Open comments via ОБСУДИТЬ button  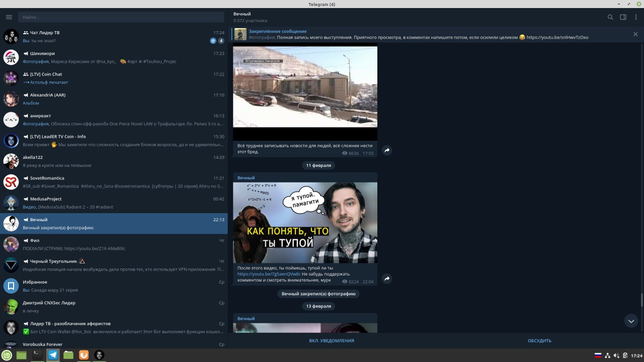pyautogui.click(x=539, y=341)
